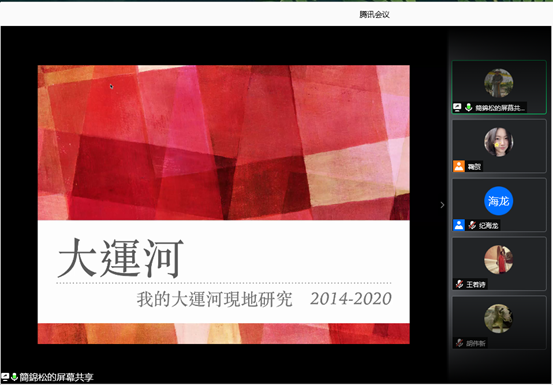This screenshot has width=553, height=385.
Task: Click the muted microphone icon in bottom participant tile
Action: [459, 343]
